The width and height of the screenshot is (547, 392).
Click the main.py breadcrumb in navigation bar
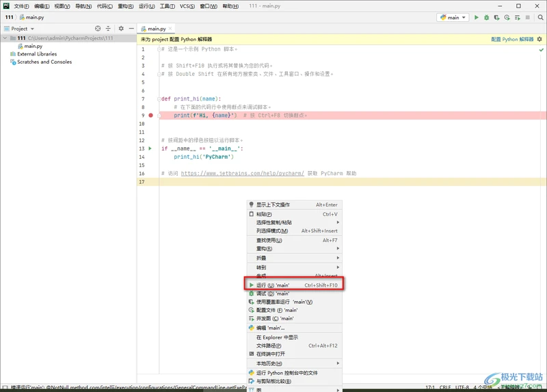tap(31, 17)
